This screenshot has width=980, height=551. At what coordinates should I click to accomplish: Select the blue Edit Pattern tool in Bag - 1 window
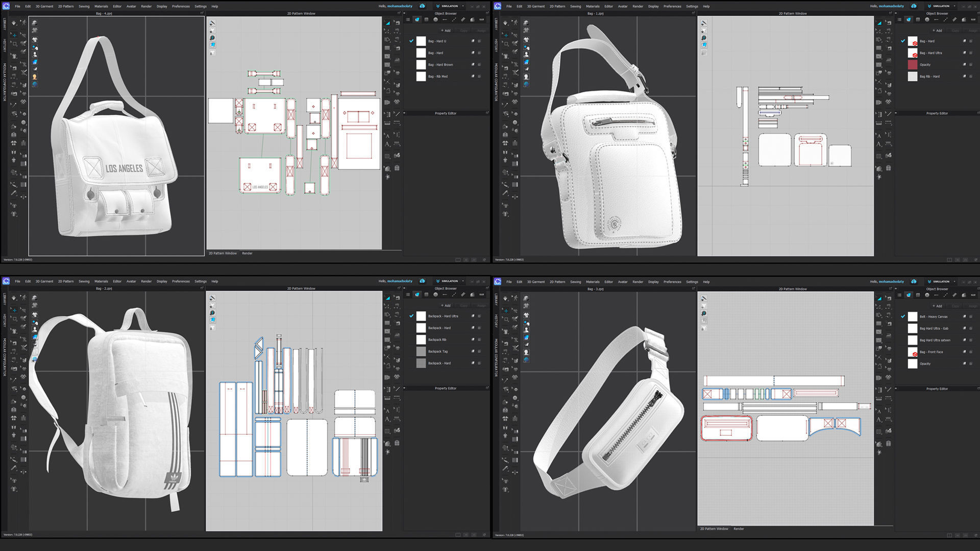[x=879, y=23]
